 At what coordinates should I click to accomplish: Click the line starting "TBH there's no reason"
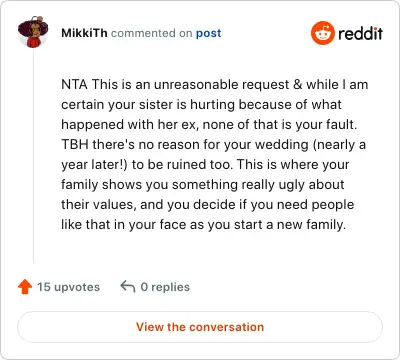pyautogui.click(x=214, y=145)
